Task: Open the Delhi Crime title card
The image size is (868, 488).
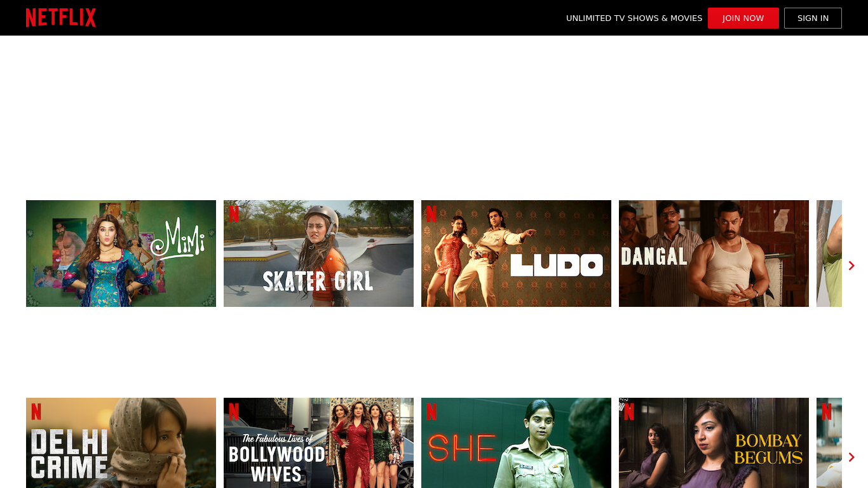Action: click(121, 443)
